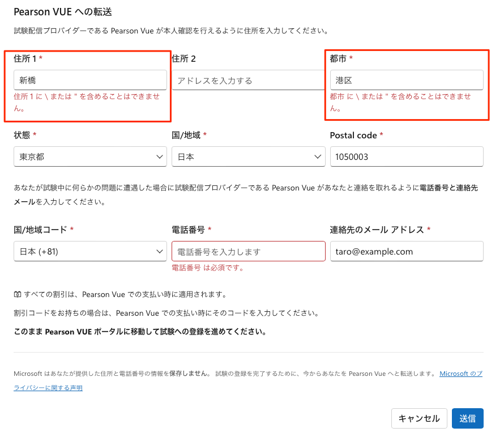Click the 都市 error message text
Screen dimensions: 504x432
tap(400, 102)
